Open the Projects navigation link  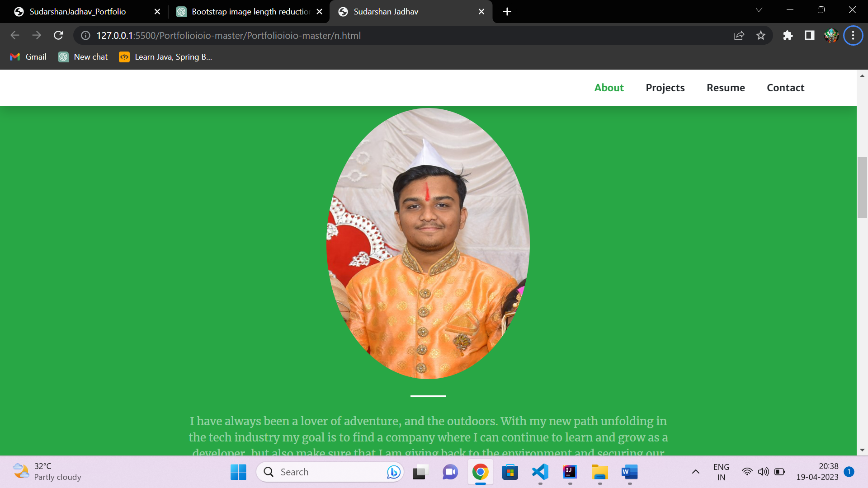pos(665,88)
